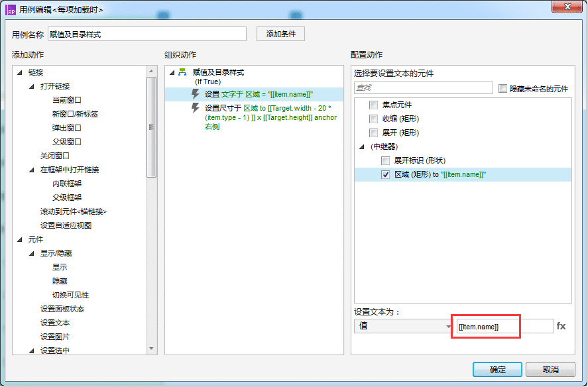The height and width of the screenshot is (387, 588).
Task: Check the 展开 (矩形) checkbox
Action: (x=373, y=133)
